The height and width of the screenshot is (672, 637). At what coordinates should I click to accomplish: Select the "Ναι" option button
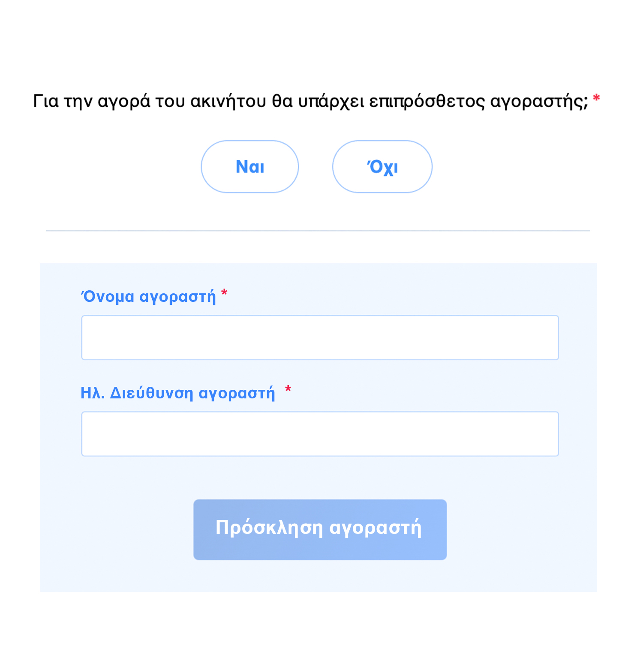coord(250,167)
